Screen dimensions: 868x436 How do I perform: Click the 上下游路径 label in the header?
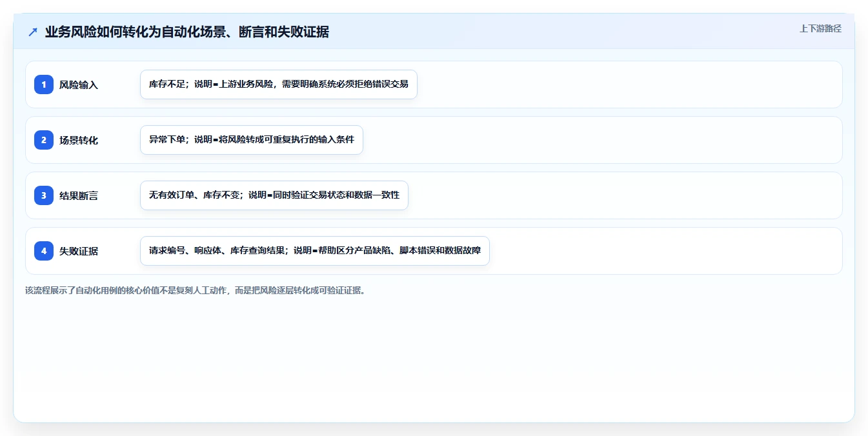(820, 28)
